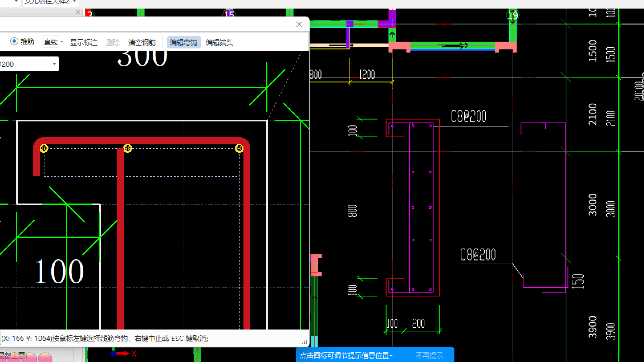Click 不再提示 in the blue tip bar
The width and height of the screenshot is (644, 362).
point(429,355)
